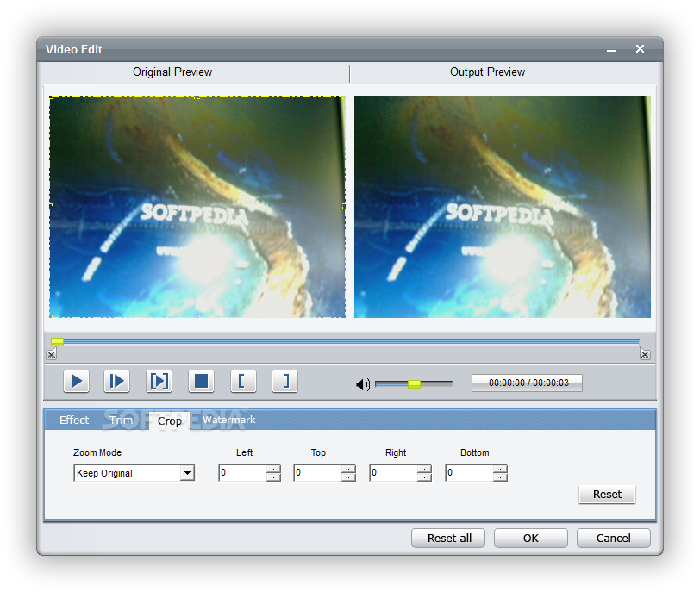Click the Original Preview video frame
This screenshot has width=700, height=592.
click(x=197, y=207)
